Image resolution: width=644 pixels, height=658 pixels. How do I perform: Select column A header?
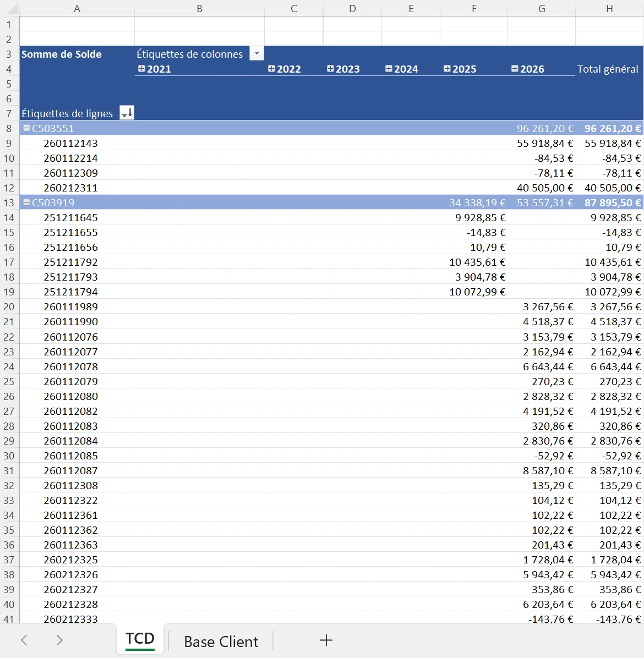click(x=77, y=8)
